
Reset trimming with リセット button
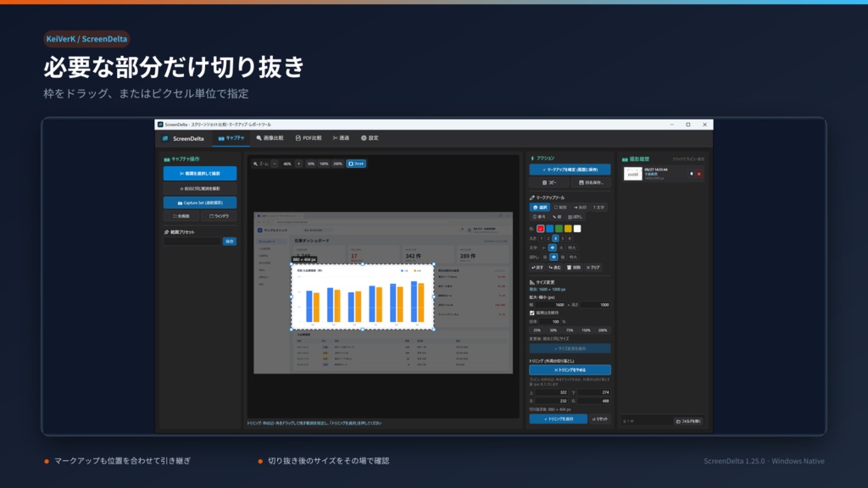[x=600, y=419]
